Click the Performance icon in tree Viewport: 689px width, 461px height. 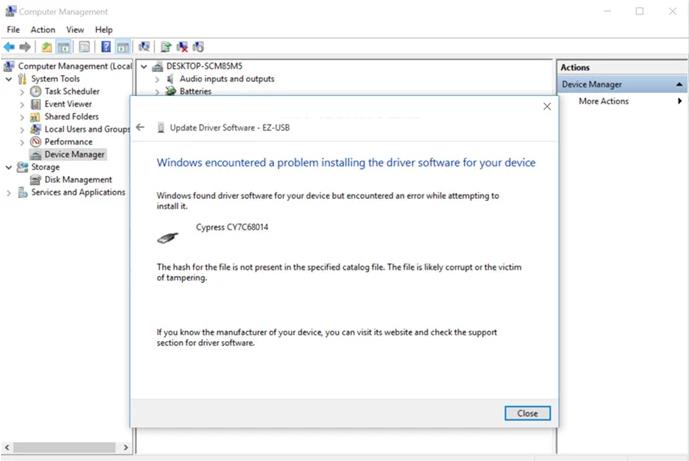tap(36, 142)
